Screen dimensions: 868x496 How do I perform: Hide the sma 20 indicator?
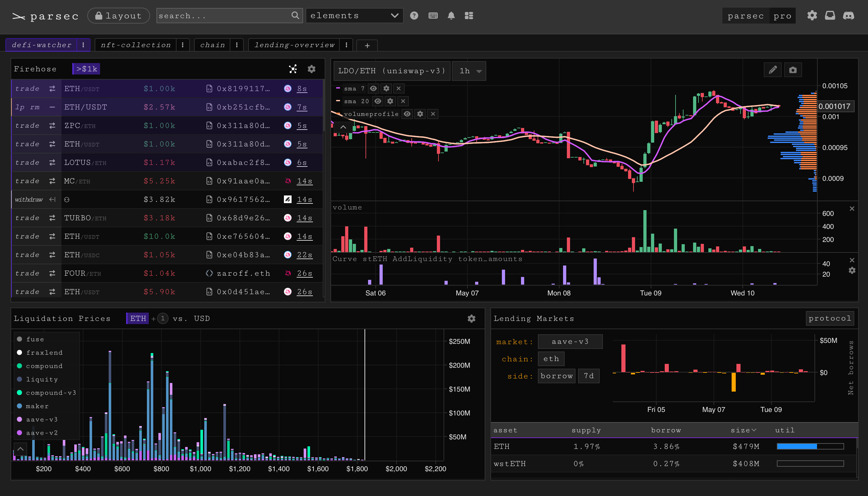377,101
